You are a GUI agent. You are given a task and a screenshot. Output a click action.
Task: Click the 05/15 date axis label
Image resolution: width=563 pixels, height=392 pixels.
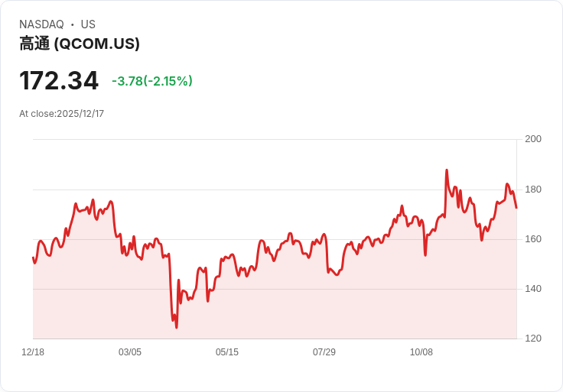(227, 352)
